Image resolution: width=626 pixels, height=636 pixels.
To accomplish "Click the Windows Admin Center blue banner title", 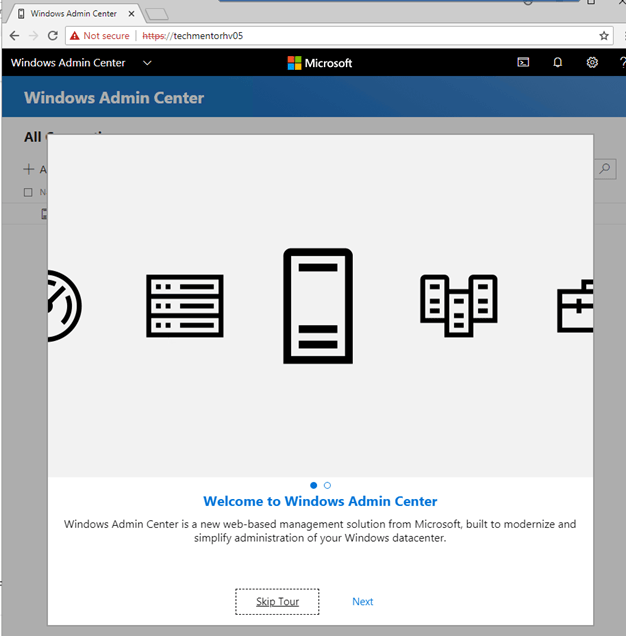I will coord(114,98).
